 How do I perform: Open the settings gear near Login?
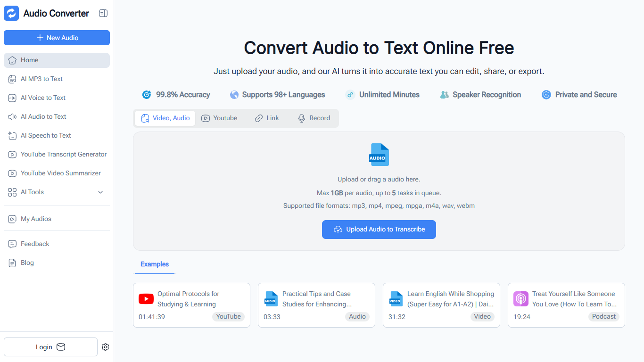pos(105,347)
